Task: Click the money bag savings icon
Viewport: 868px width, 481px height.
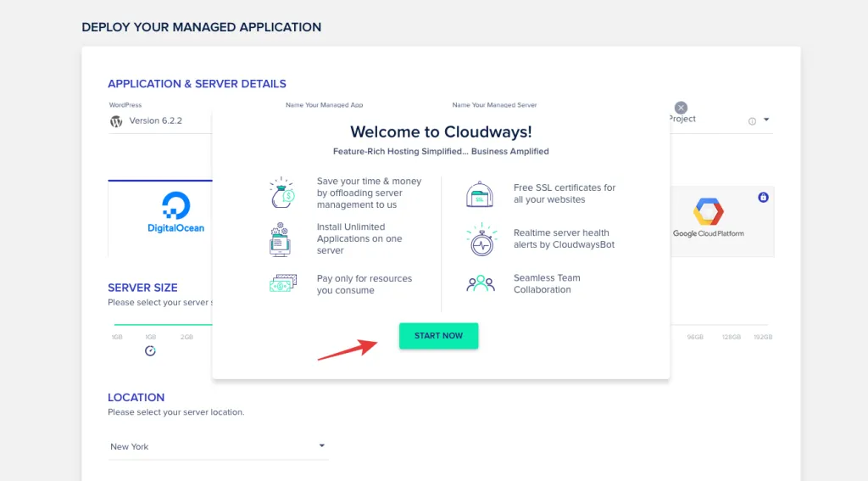Action: pos(281,193)
